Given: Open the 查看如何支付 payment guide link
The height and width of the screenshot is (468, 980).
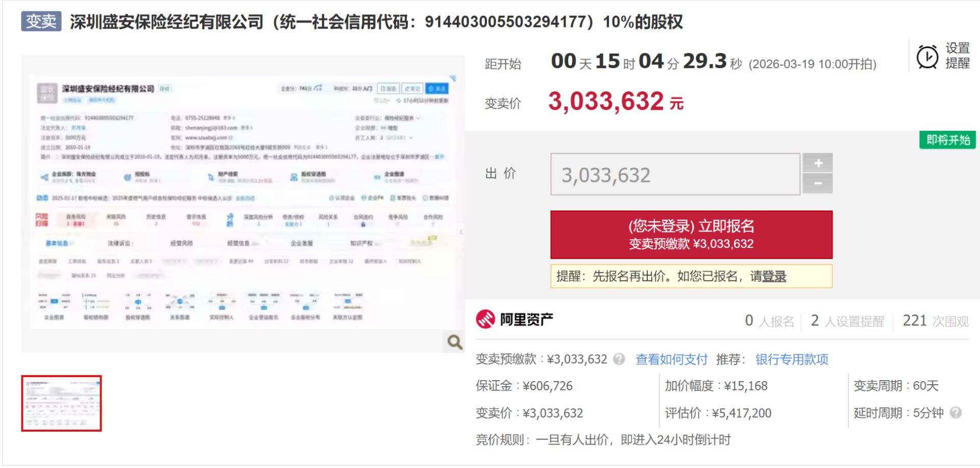Looking at the screenshot, I should click(x=671, y=360).
